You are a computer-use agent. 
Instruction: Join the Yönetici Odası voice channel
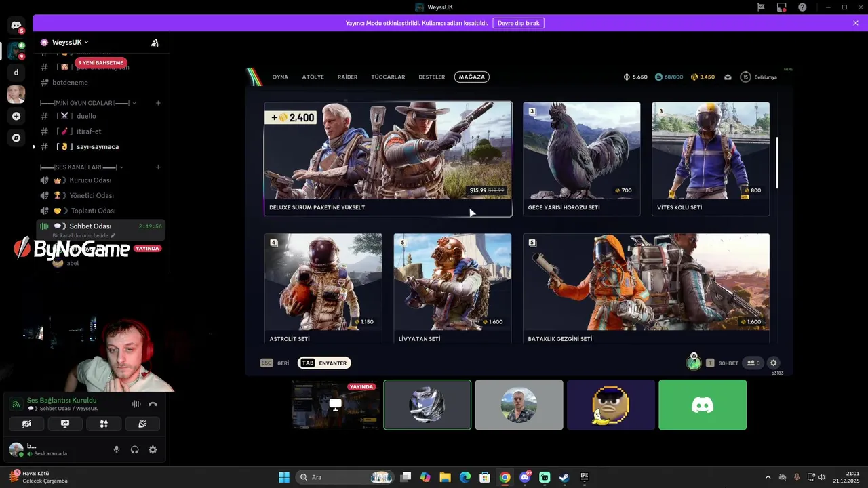[100, 195]
